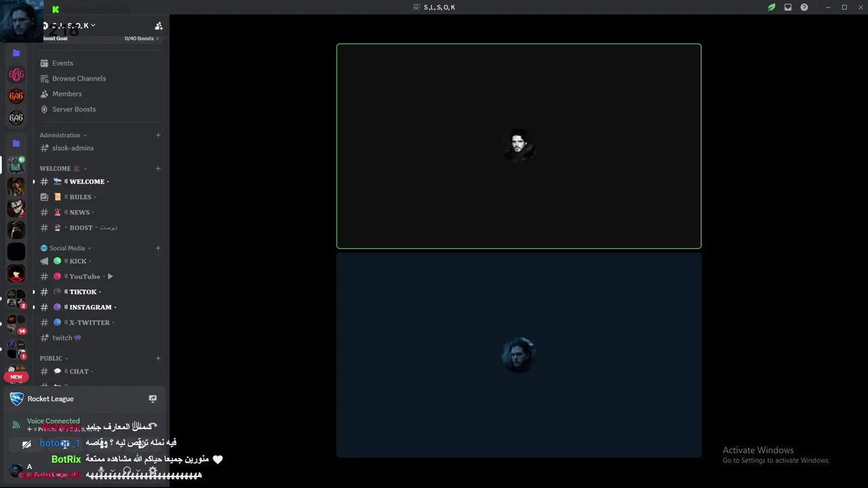This screenshot has height=488, width=868.
Task: Open the server icon with 14 notification badge
Action: click(x=16, y=323)
